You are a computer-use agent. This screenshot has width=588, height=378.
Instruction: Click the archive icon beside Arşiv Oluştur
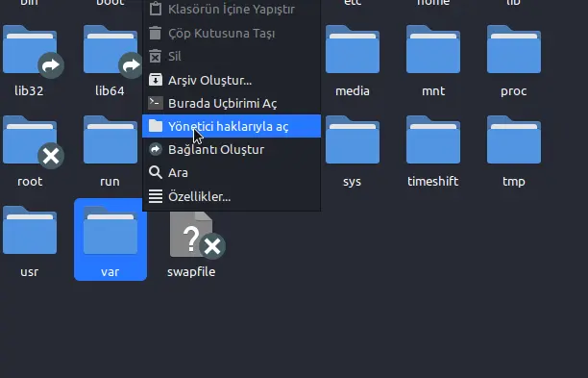pos(156,80)
